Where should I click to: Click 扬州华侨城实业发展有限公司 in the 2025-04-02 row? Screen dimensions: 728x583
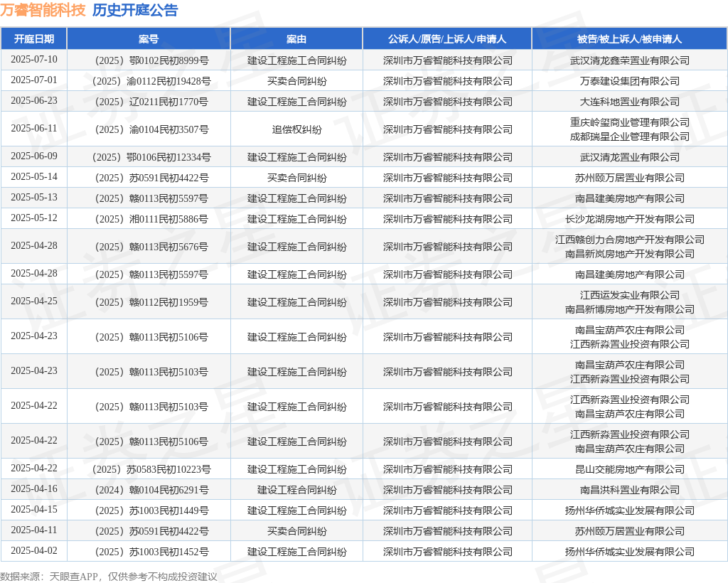[x=630, y=552]
